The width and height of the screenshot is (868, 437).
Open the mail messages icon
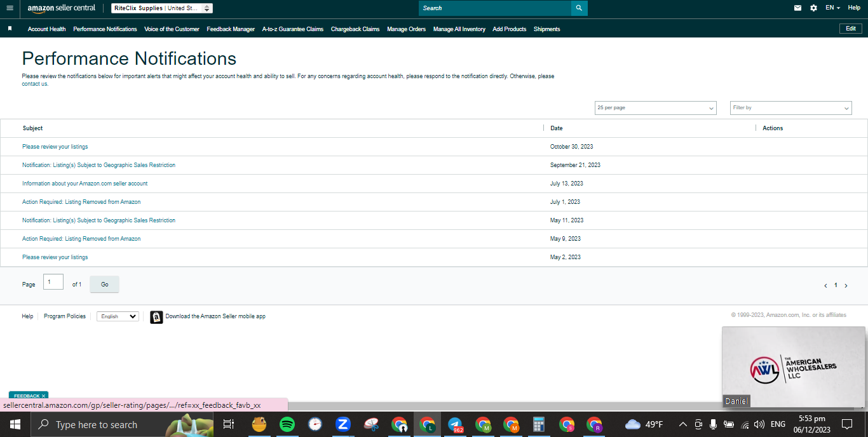[797, 8]
